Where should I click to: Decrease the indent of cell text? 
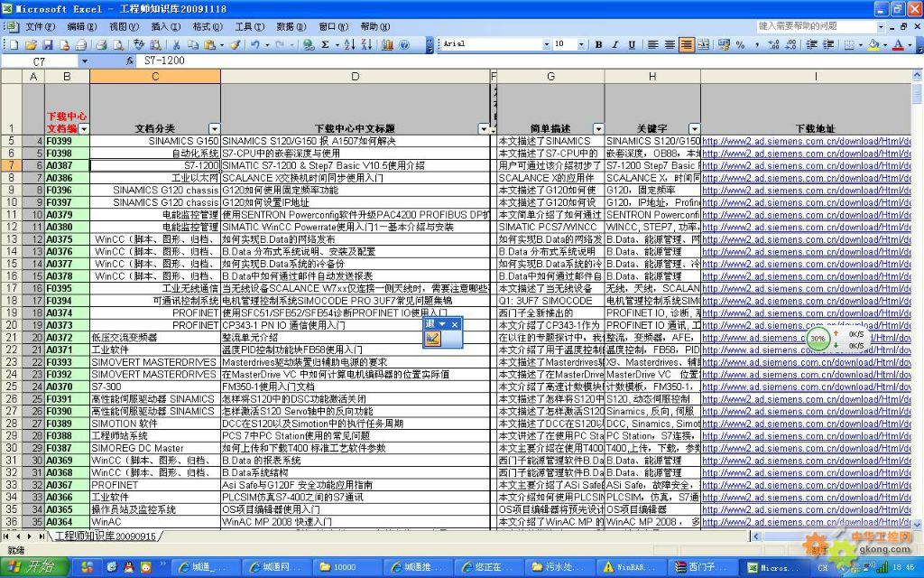coord(811,44)
